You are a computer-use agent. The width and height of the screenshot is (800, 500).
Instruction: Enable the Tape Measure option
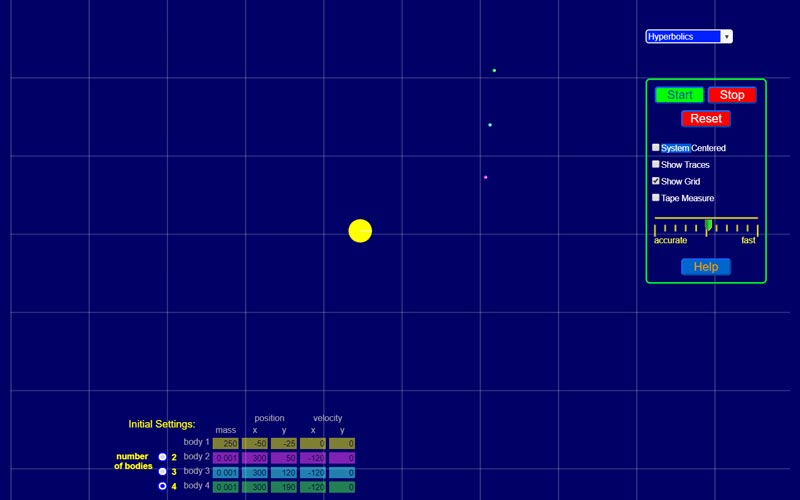656,198
